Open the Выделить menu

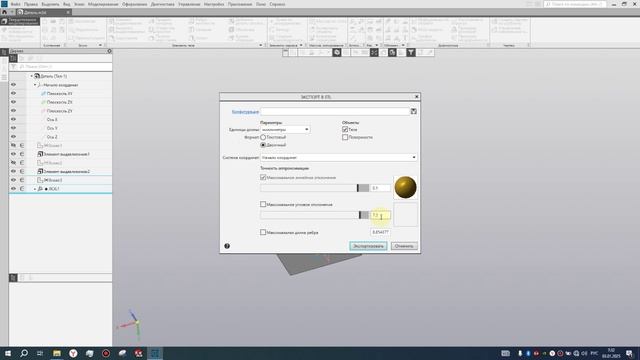coord(50,4)
